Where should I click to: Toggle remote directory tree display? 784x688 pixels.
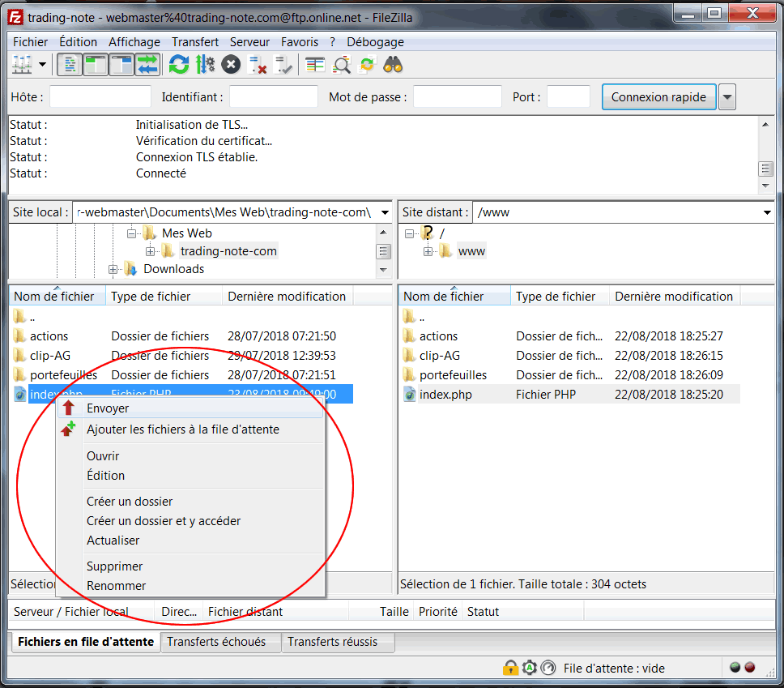tap(121, 65)
